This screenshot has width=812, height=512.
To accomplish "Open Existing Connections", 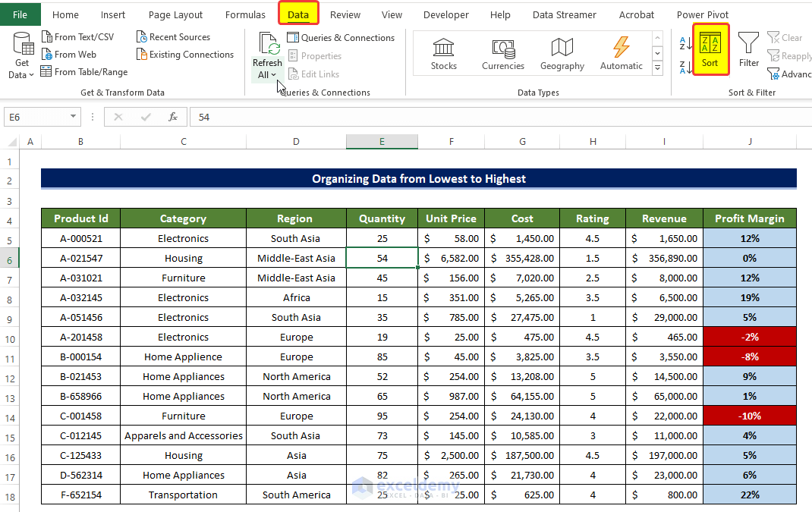I will [x=184, y=55].
